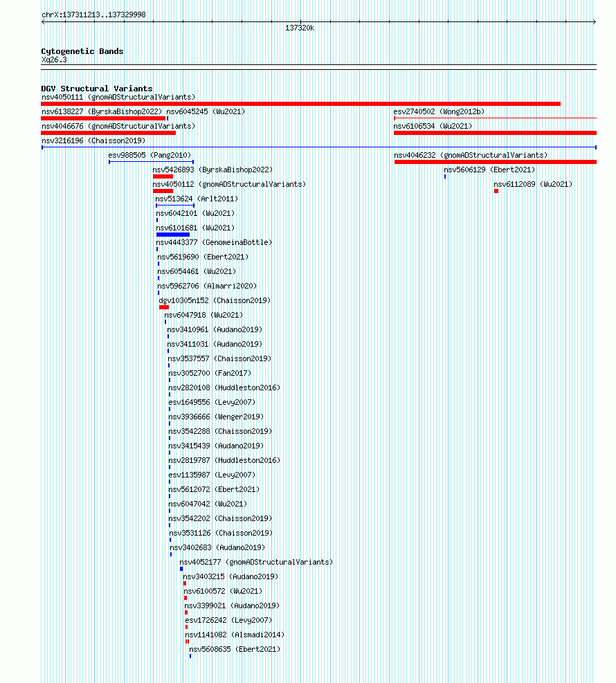616x683 pixels.
Task: Click nsv4046676 gnomAD variant label
Action: (118, 127)
